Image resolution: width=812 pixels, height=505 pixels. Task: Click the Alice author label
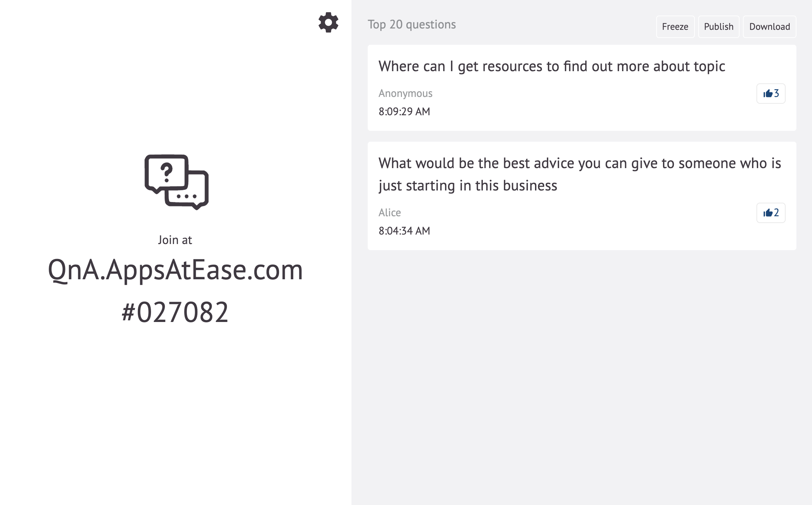point(389,213)
